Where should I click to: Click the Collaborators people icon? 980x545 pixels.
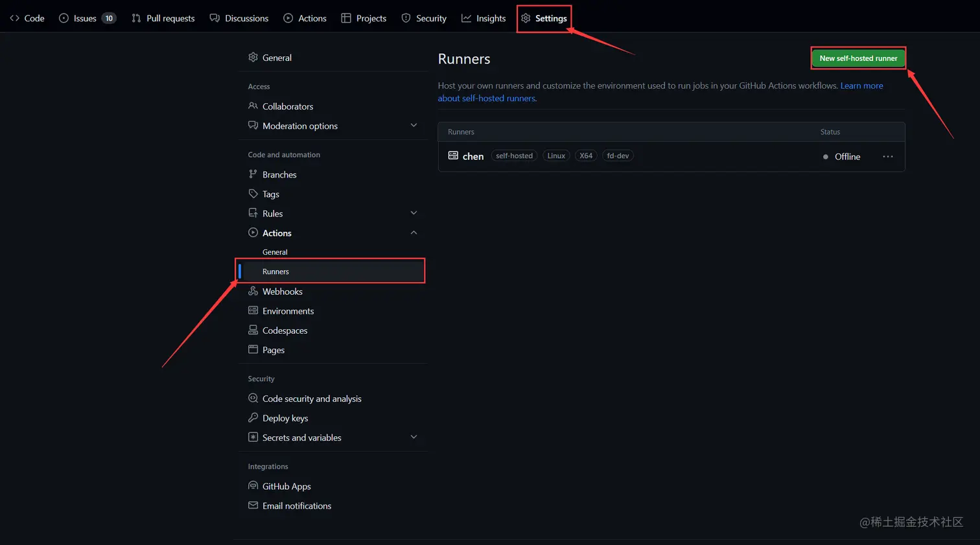(x=253, y=106)
